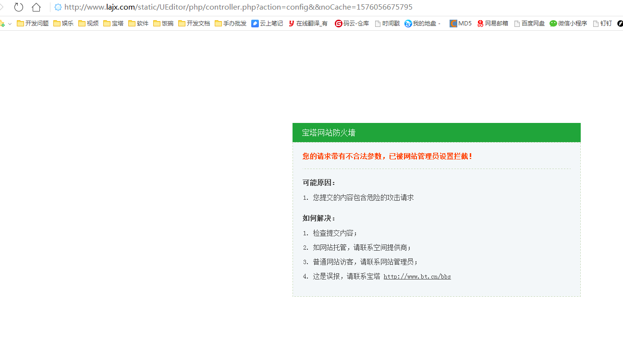The height and width of the screenshot is (364, 623).
Task: Open the 开发问题 bookmark folder
Action: tap(33, 23)
